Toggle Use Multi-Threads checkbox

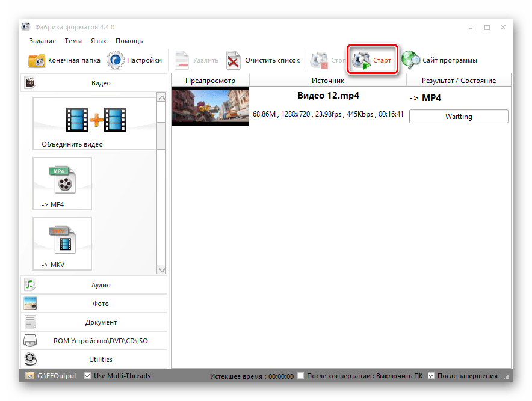click(87, 376)
